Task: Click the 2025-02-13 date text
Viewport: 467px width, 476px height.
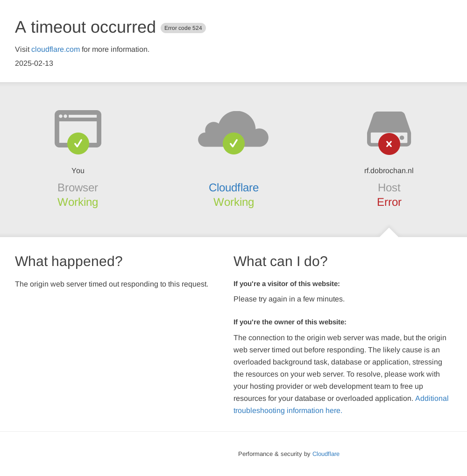Action: point(34,63)
